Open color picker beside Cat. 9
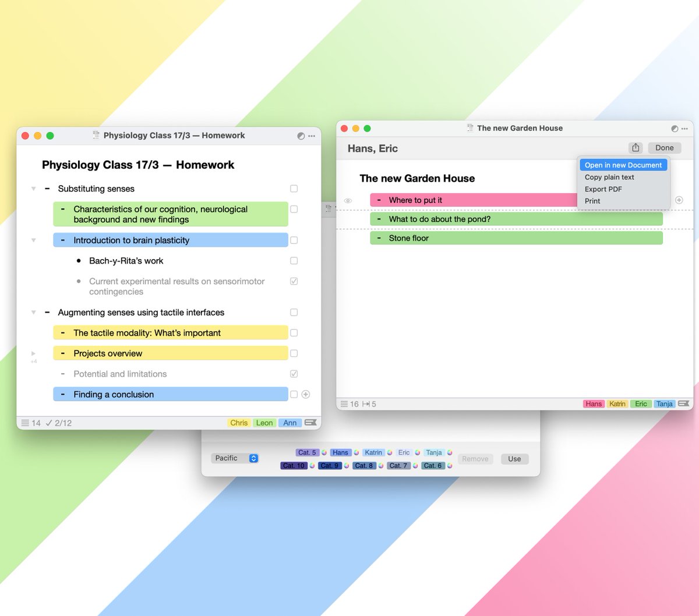 [x=347, y=466]
